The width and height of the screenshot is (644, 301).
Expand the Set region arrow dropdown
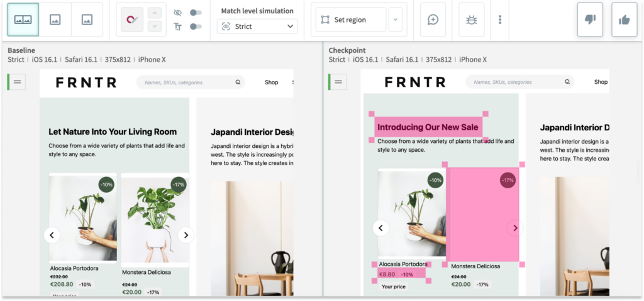pos(396,20)
